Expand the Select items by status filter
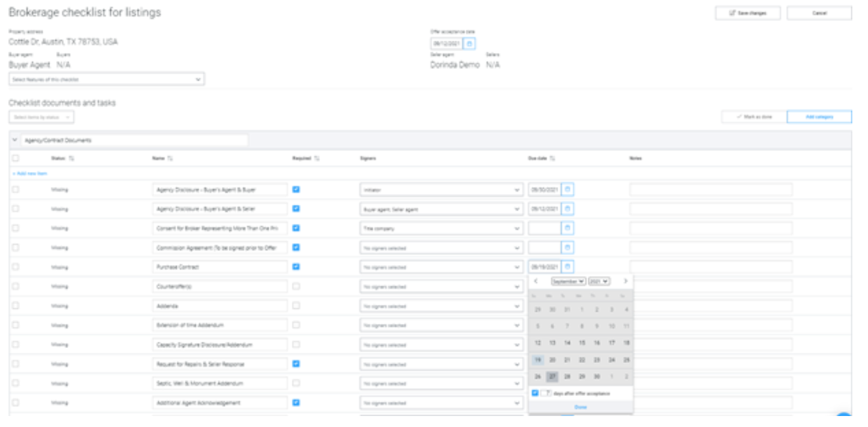 tap(41, 117)
